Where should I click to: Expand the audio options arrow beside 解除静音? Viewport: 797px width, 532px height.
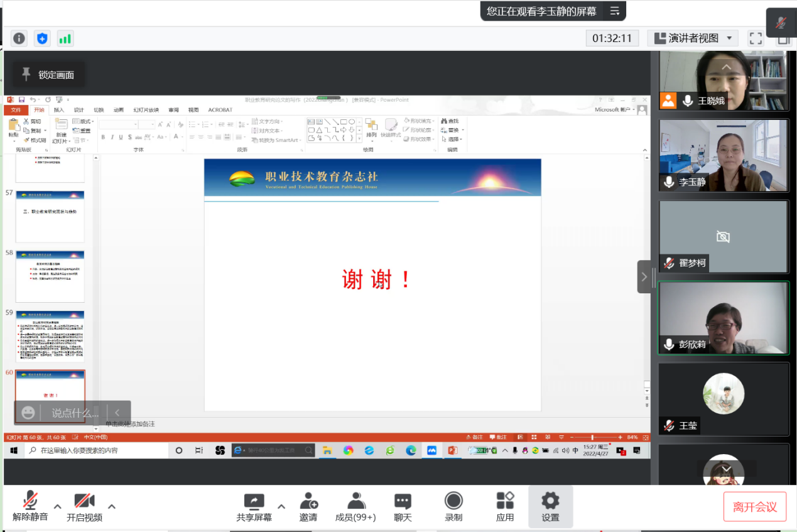pyautogui.click(x=57, y=506)
